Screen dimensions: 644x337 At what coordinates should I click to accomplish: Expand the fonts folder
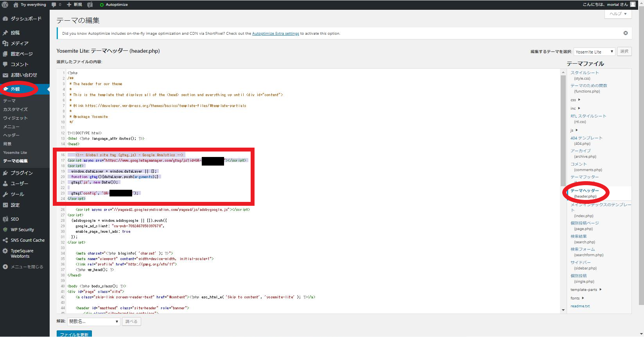[577, 298]
